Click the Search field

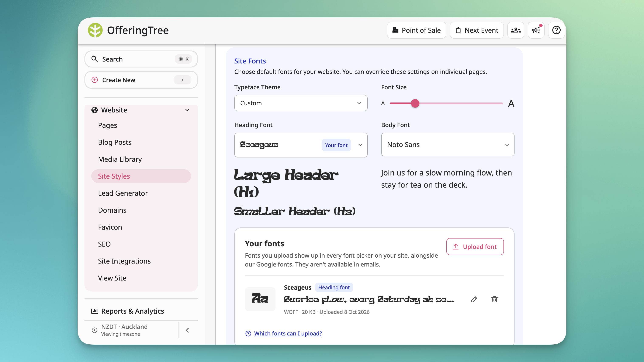[x=141, y=59]
